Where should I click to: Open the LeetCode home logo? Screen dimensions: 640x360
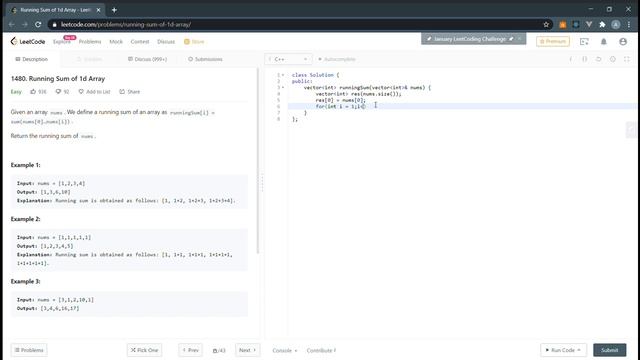(x=28, y=41)
